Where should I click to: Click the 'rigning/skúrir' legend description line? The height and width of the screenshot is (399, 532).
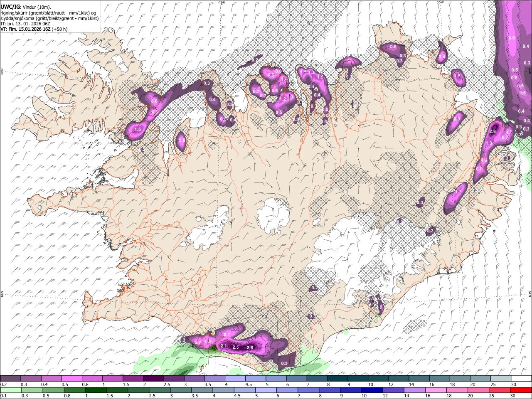(x=48, y=13)
